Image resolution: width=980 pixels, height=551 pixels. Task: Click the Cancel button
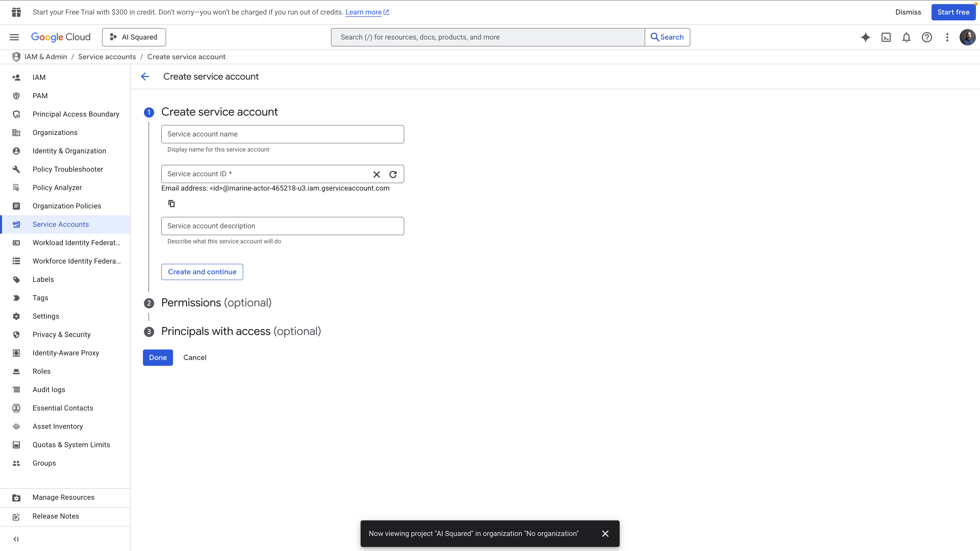pyautogui.click(x=195, y=357)
